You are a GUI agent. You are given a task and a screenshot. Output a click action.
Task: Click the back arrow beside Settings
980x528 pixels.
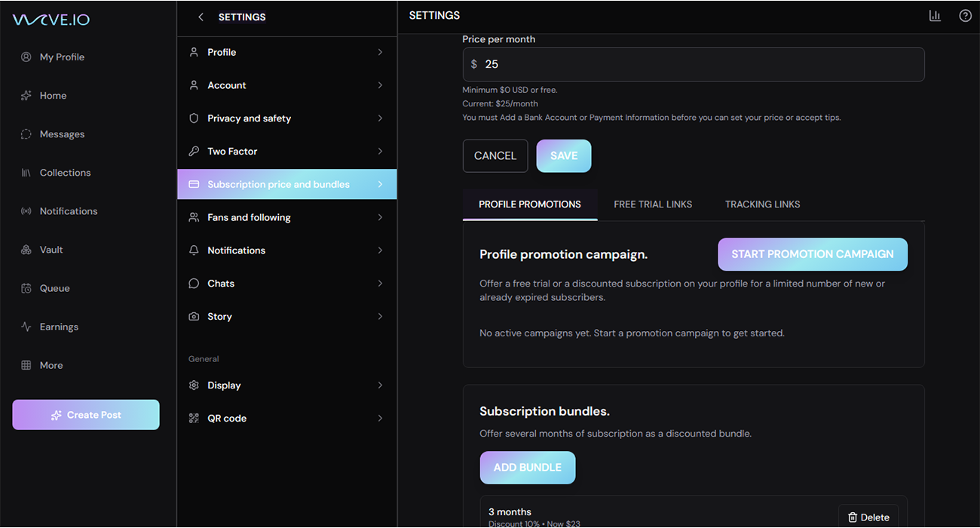point(201,17)
